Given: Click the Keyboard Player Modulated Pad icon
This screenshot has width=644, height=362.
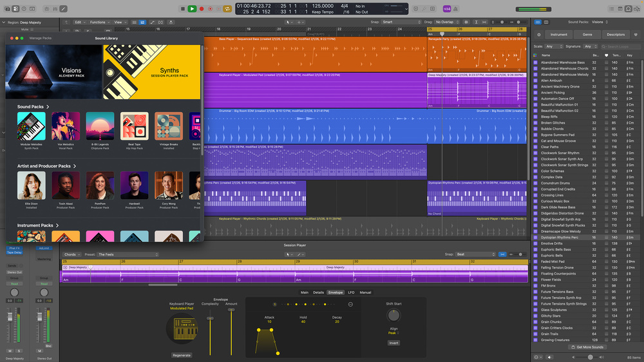Looking at the screenshot, I should point(181,327).
